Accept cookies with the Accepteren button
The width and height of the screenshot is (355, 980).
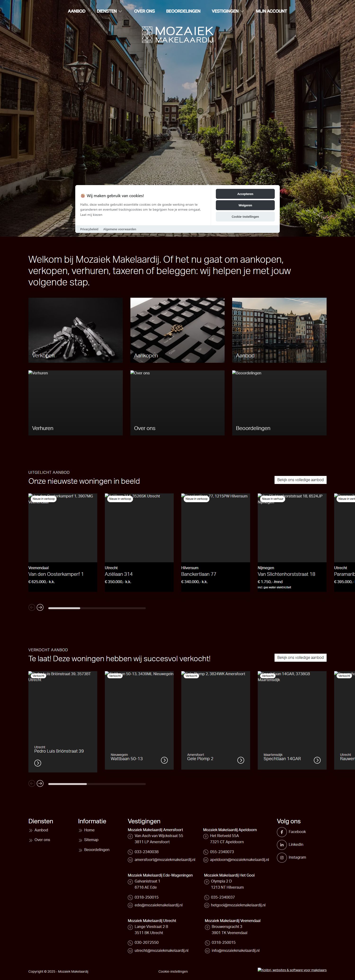(245, 194)
